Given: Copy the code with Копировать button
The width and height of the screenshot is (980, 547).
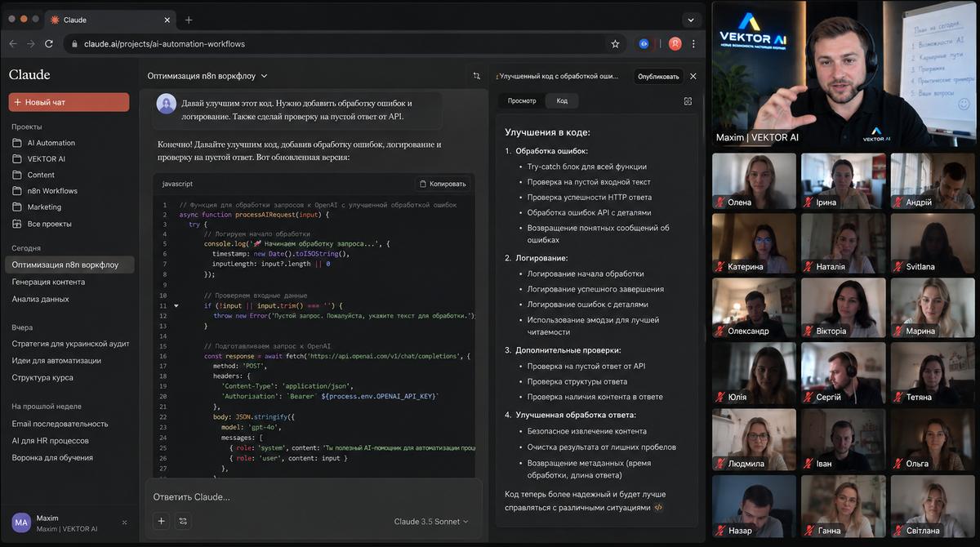Looking at the screenshot, I should tap(443, 184).
